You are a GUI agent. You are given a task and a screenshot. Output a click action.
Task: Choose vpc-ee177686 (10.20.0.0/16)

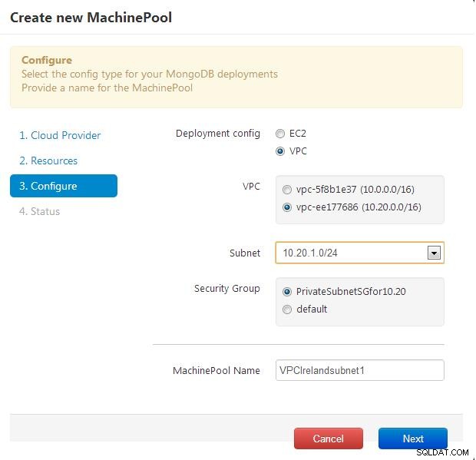(x=287, y=207)
